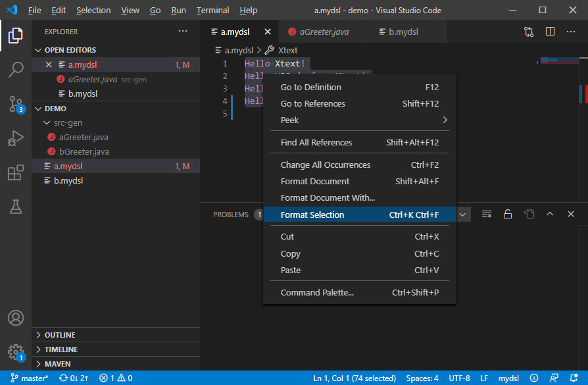This screenshot has width=588, height=385.
Task: Open the Manage gear icon
Action: (x=16, y=353)
